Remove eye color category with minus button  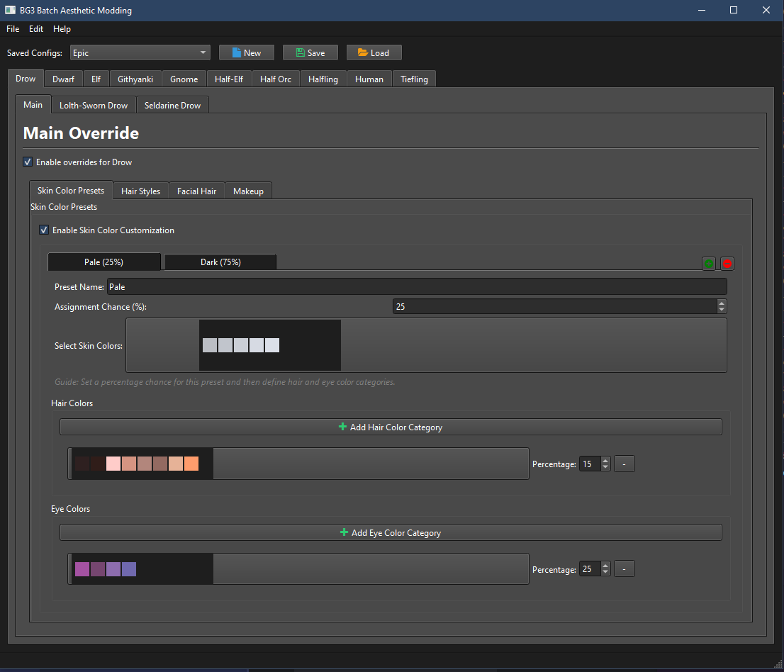(624, 569)
